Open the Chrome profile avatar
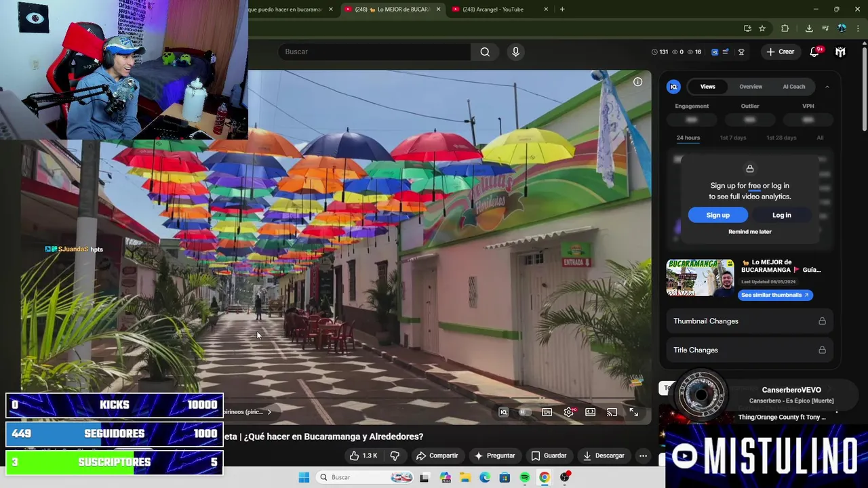The image size is (868, 488). [842, 28]
